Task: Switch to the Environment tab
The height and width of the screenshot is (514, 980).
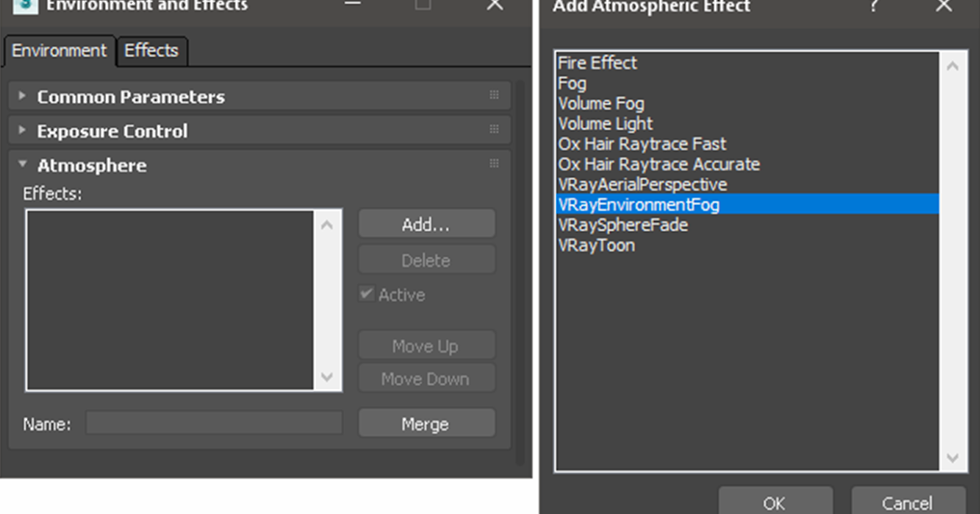Action: [x=59, y=51]
